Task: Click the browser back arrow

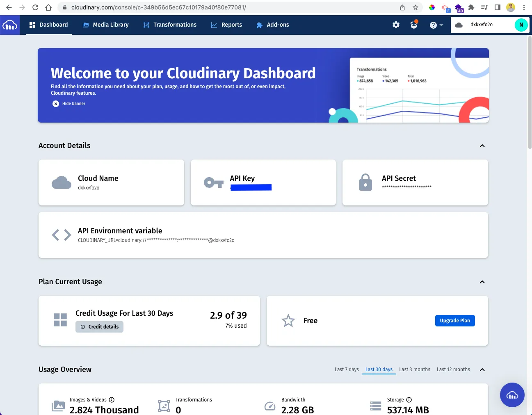Action: pos(9,7)
